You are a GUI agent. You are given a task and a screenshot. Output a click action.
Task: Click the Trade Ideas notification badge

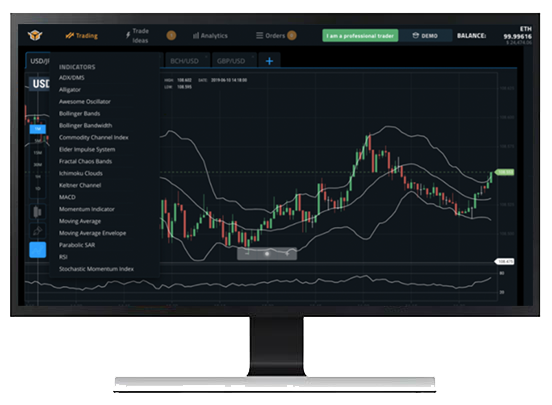click(171, 35)
